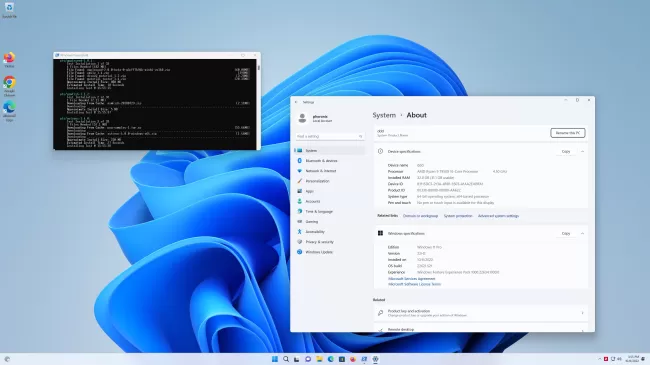
Task: Go back using Settings back arrow
Action: pyautogui.click(x=296, y=102)
